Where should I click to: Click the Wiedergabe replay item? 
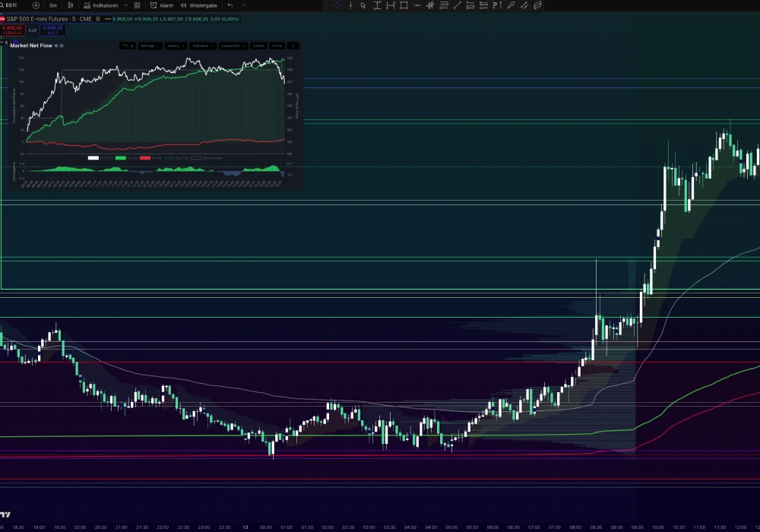(198, 5)
